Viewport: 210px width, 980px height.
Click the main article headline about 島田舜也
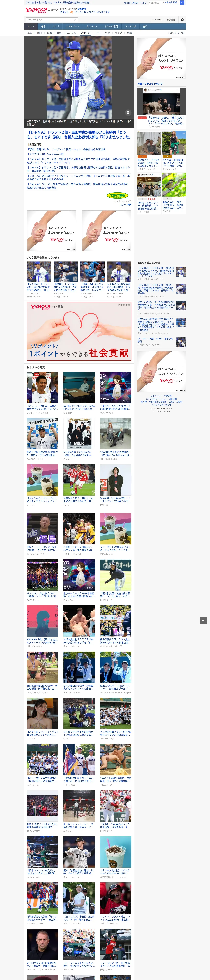point(79,135)
